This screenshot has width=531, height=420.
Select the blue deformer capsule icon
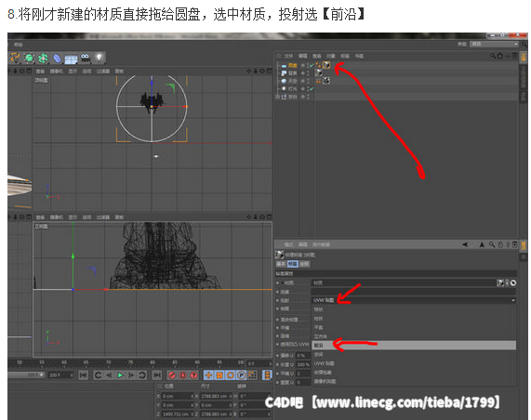(57, 59)
